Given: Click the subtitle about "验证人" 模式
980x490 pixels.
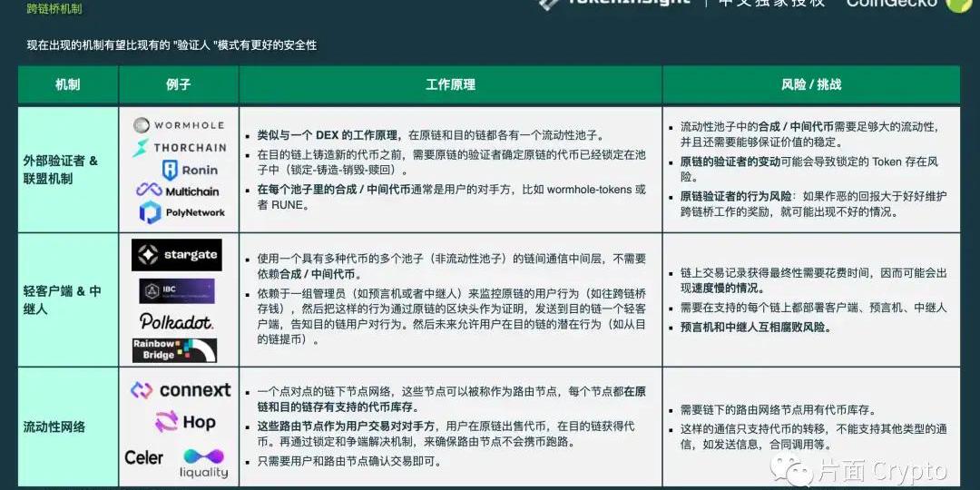Looking at the screenshot, I should 171,45.
